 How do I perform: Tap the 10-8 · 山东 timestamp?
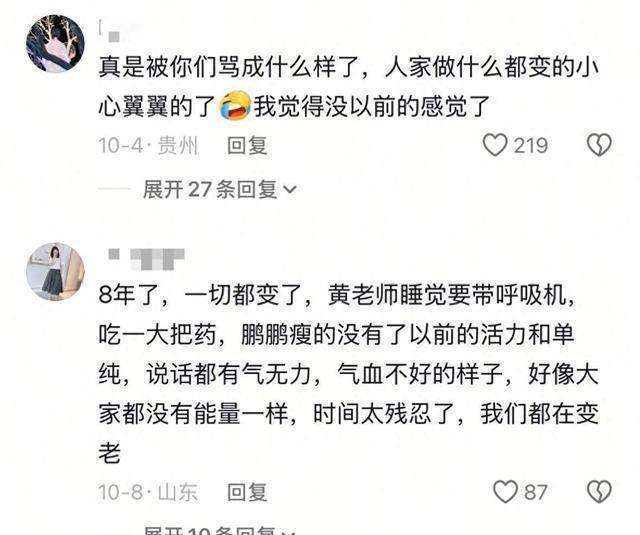(x=148, y=492)
